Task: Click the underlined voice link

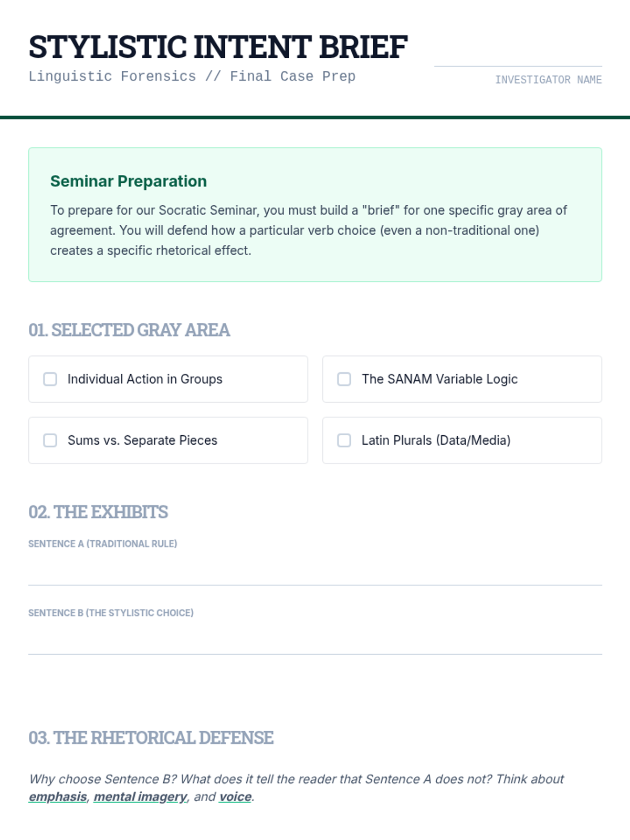Action: tap(235, 797)
